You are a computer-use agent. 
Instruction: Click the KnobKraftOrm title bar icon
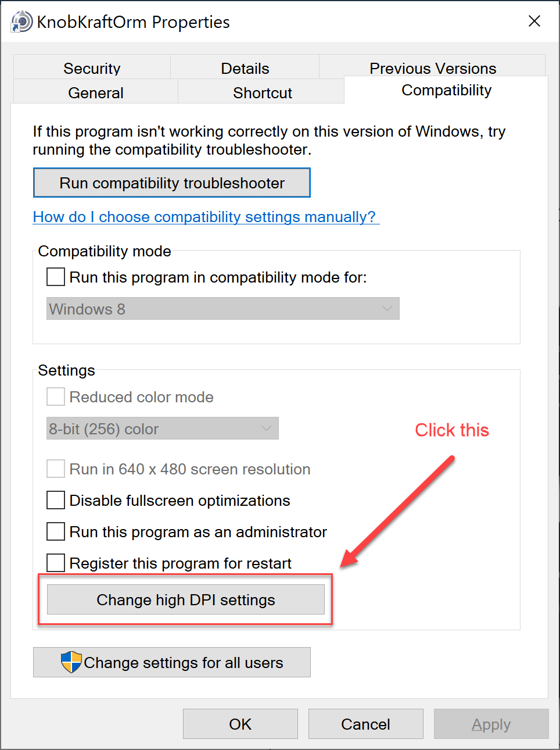pos(22,22)
